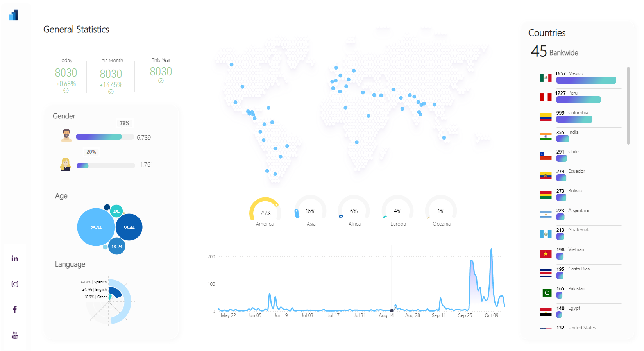Click the Bolivia flag icon
644x351 pixels.
[546, 195]
